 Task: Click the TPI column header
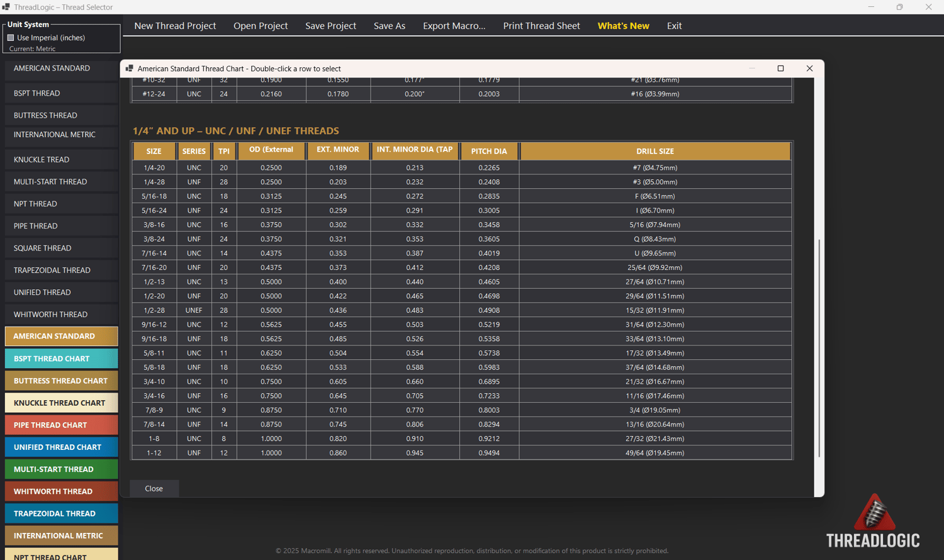[x=224, y=151]
